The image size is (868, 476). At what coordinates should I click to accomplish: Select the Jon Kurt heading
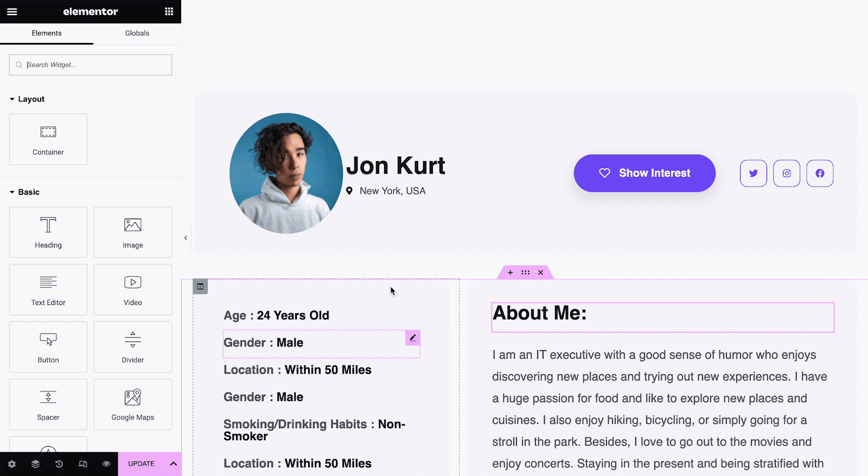pos(395,166)
